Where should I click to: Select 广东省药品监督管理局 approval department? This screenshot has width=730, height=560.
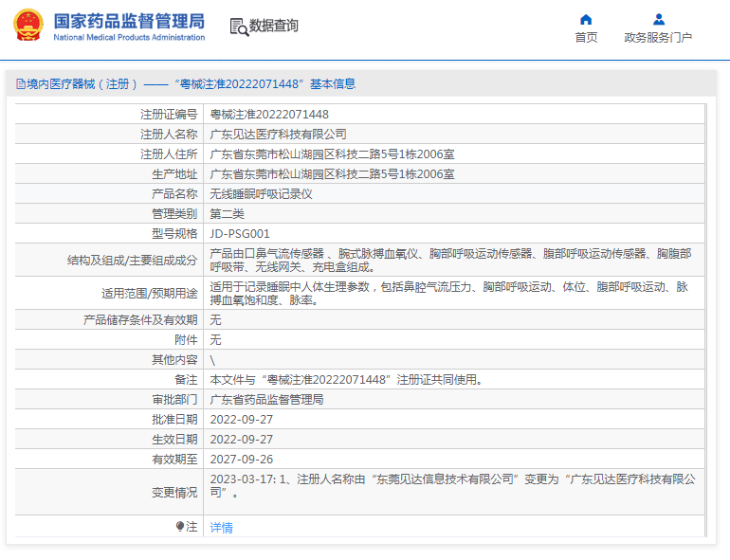pyautogui.click(x=266, y=400)
